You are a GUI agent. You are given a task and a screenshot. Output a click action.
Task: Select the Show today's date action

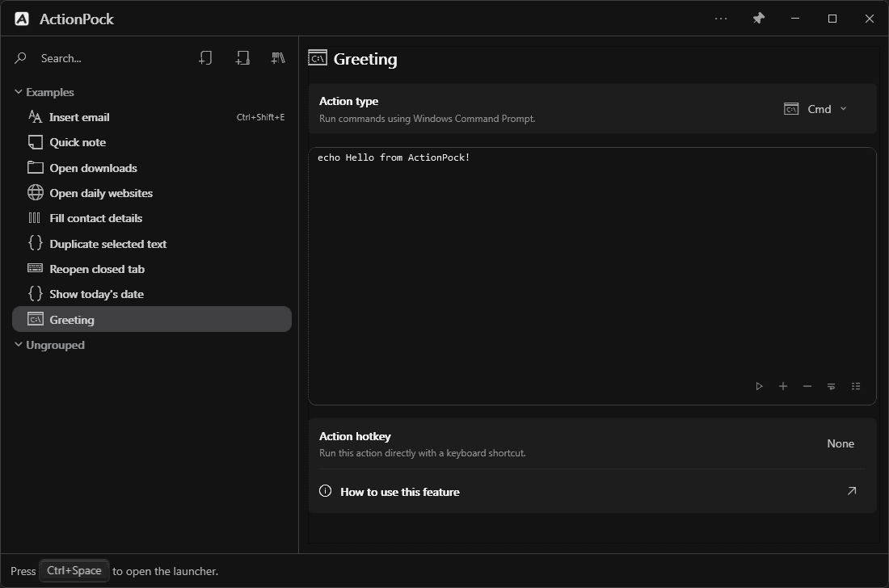point(152,294)
